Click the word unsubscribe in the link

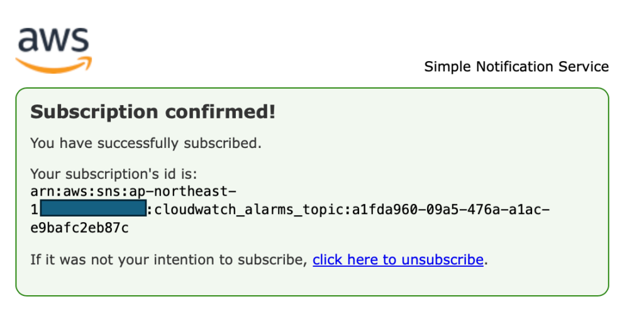point(442,260)
